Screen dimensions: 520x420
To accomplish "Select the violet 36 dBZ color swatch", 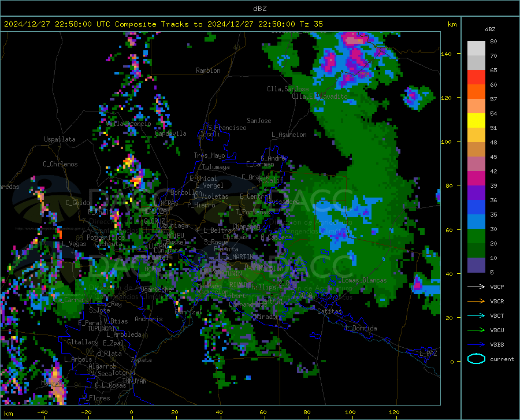I will pyautogui.click(x=476, y=193).
